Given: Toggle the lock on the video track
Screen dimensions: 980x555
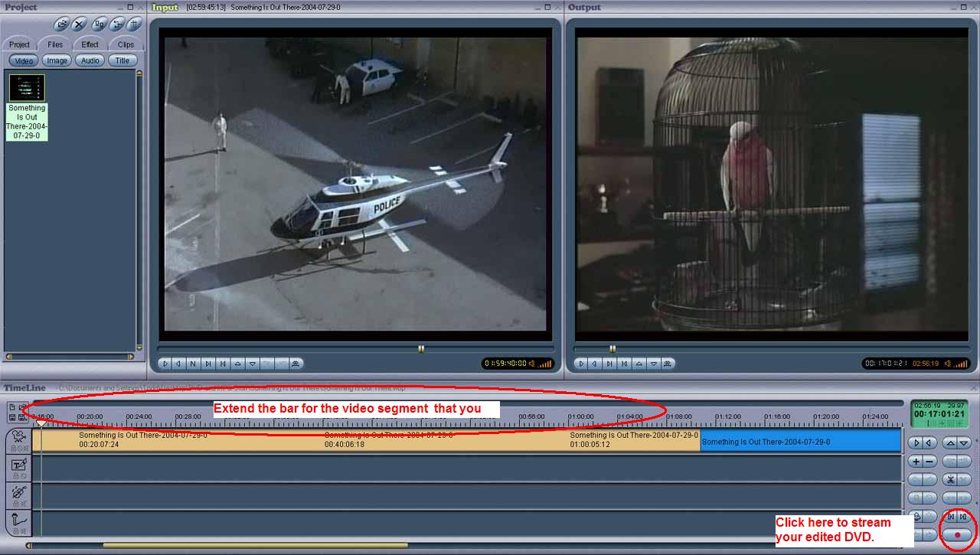Looking at the screenshot, I should tap(13, 448).
